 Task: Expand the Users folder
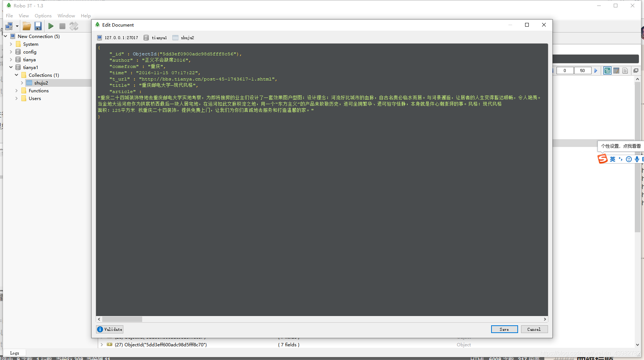click(17, 98)
